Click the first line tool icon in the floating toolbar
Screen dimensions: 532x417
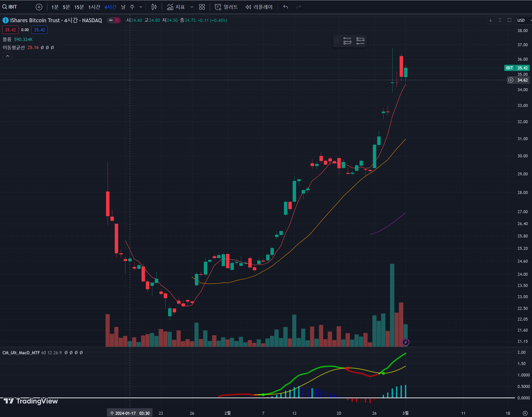347,41
